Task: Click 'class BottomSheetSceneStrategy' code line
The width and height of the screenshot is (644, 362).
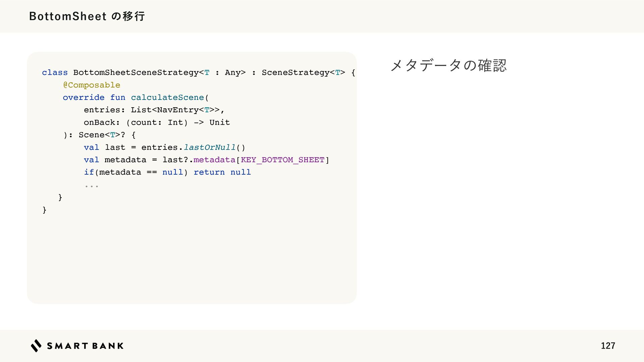Action: tap(199, 72)
